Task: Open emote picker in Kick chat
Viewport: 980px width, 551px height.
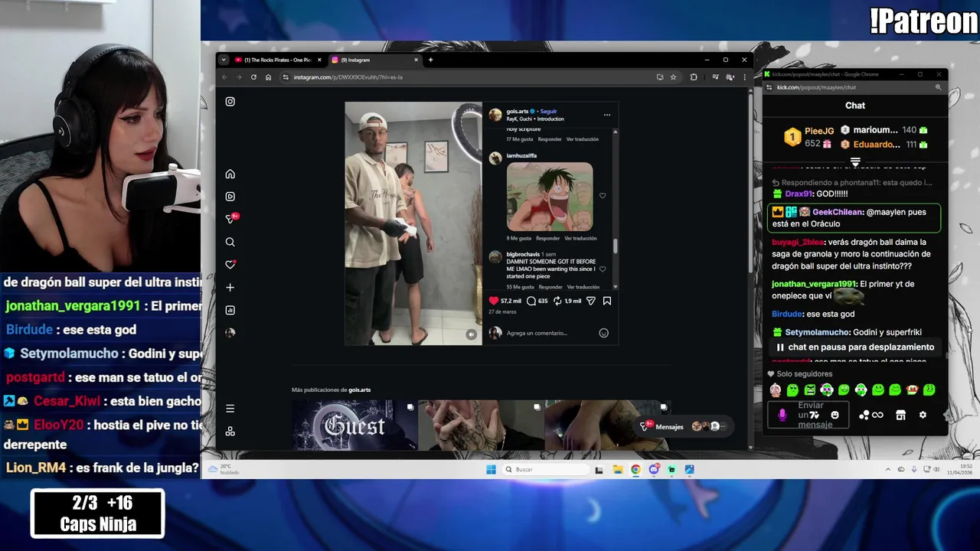Action: pyautogui.click(x=835, y=415)
